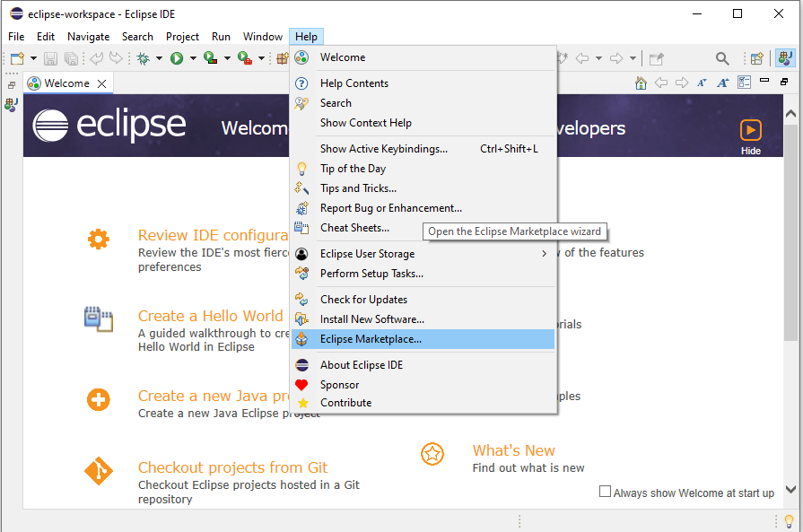Click the Hello World cheat sheet icon
This screenshot has width=803, height=532.
tap(99, 318)
